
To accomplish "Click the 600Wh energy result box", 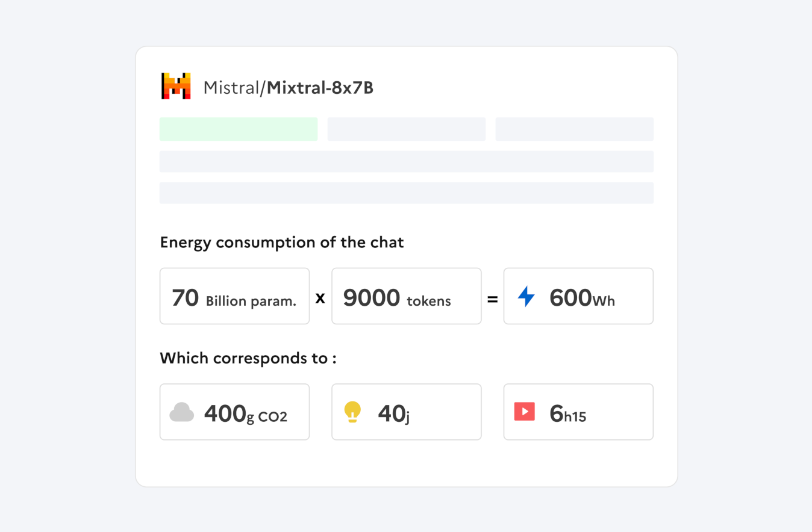I will (578, 296).
